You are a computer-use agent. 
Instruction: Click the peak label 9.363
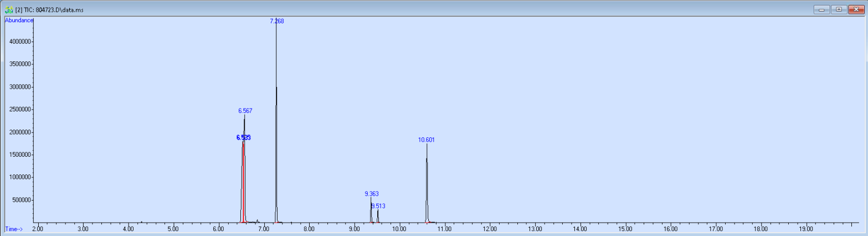coord(372,194)
